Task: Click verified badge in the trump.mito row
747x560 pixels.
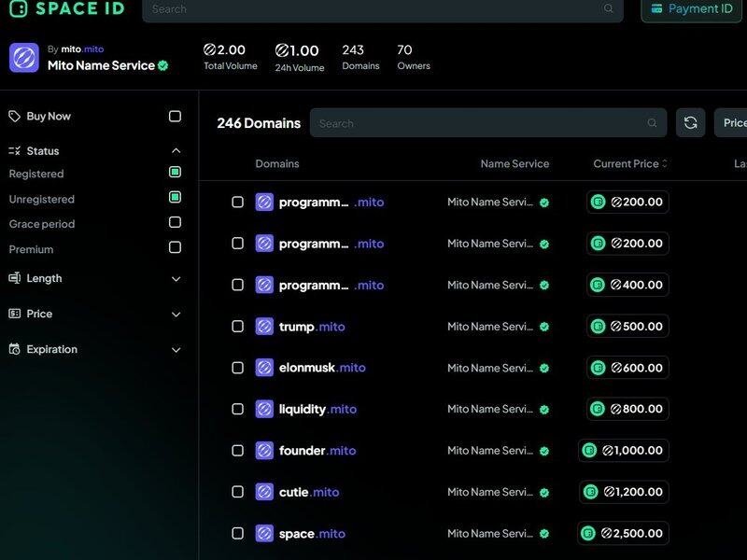Action: point(544,327)
